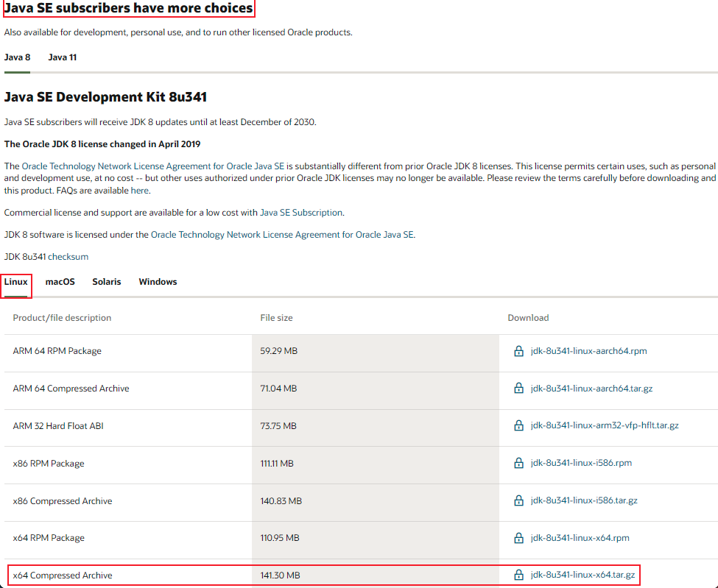This screenshot has height=588, width=718.
Task: Click the 'ARM 64 RPM Package' description
Action: tap(57, 351)
